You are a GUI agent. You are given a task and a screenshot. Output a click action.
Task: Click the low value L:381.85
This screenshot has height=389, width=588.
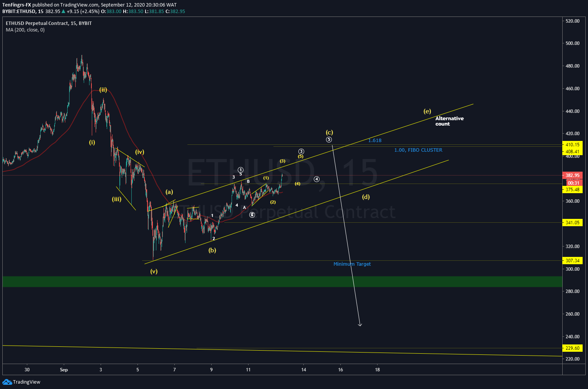coord(154,12)
